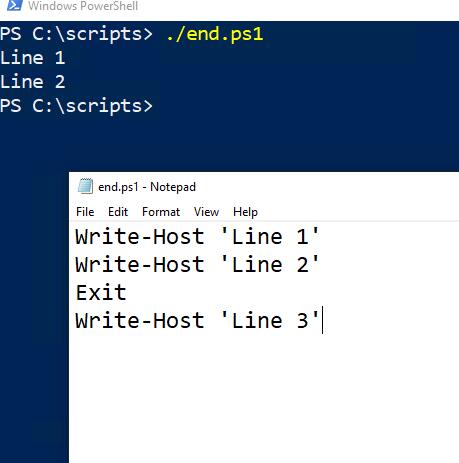Open the Edit menu in Notepad
459x463 pixels.
[x=118, y=212]
